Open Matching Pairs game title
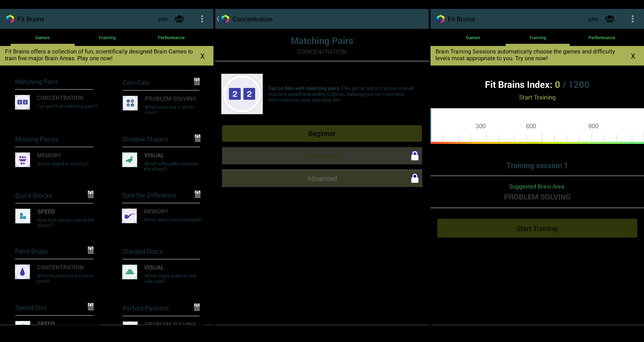The height and width of the screenshot is (342, 644). pyautogui.click(x=36, y=82)
